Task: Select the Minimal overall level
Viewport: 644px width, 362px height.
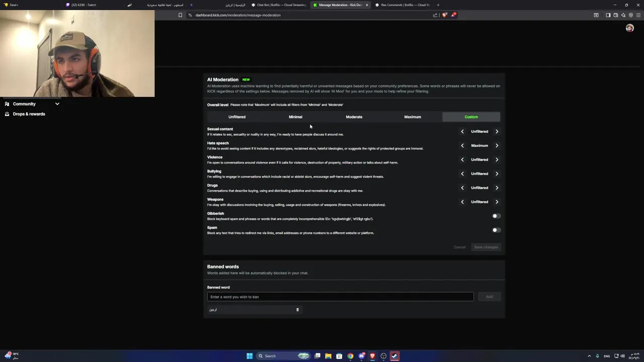Action: (295, 117)
